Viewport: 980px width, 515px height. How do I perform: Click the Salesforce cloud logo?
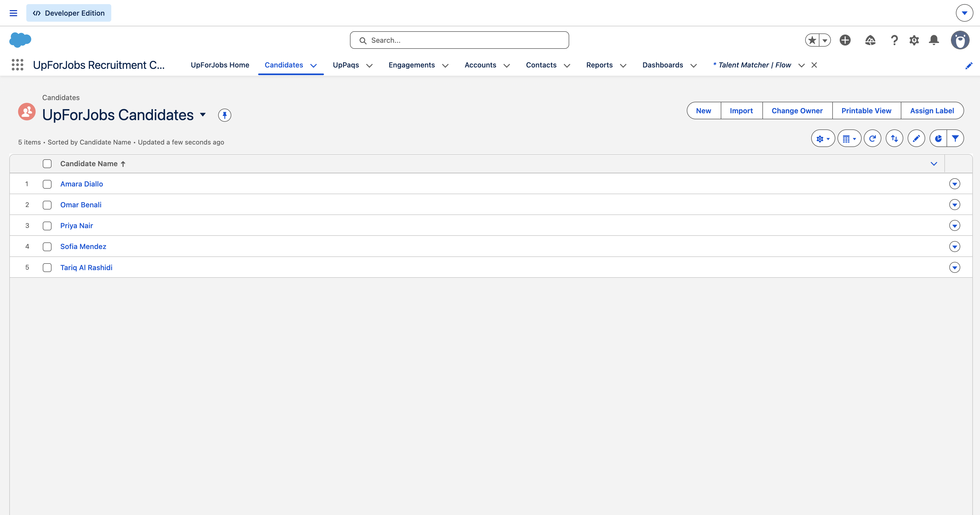[20, 39]
